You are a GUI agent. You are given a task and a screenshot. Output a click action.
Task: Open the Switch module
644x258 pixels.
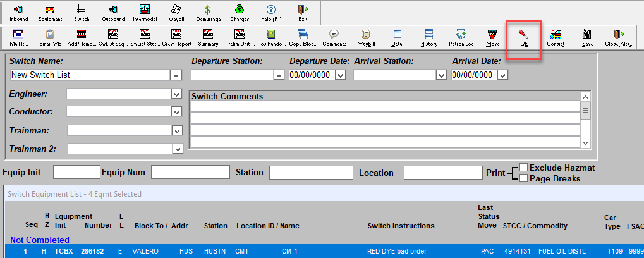82,13
